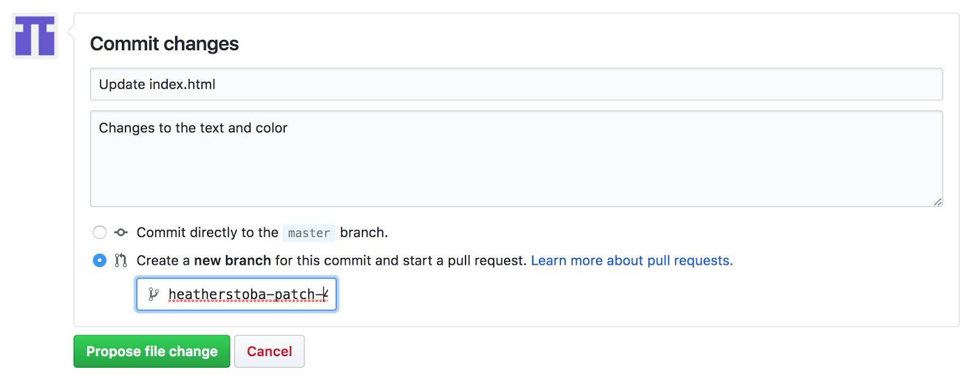This screenshot has height=391, width=980.
Task: Click the "Changes to the text and color" description box
Action: tap(516, 159)
